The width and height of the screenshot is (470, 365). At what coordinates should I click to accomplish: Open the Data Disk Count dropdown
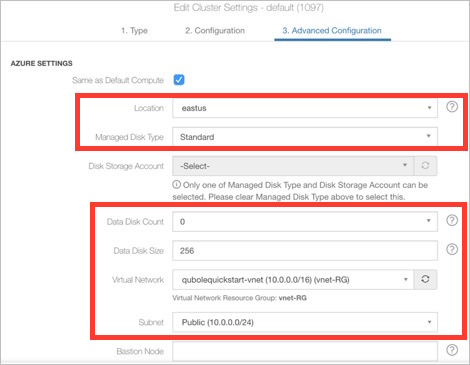point(305,222)
